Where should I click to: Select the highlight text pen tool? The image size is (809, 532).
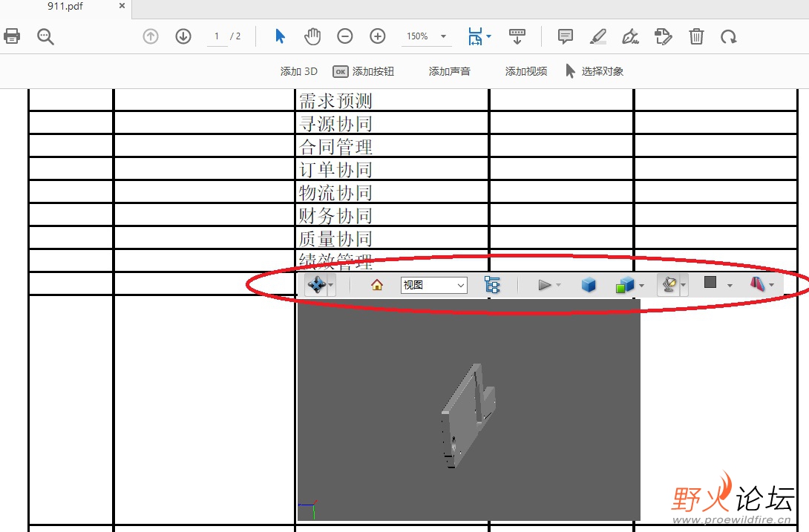coord(598,36)
